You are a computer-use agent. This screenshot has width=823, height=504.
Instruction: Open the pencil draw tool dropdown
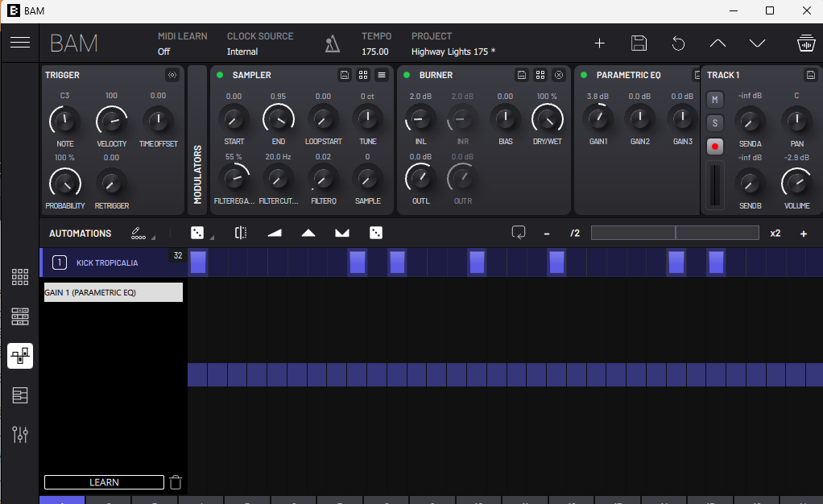coord(143,233)
